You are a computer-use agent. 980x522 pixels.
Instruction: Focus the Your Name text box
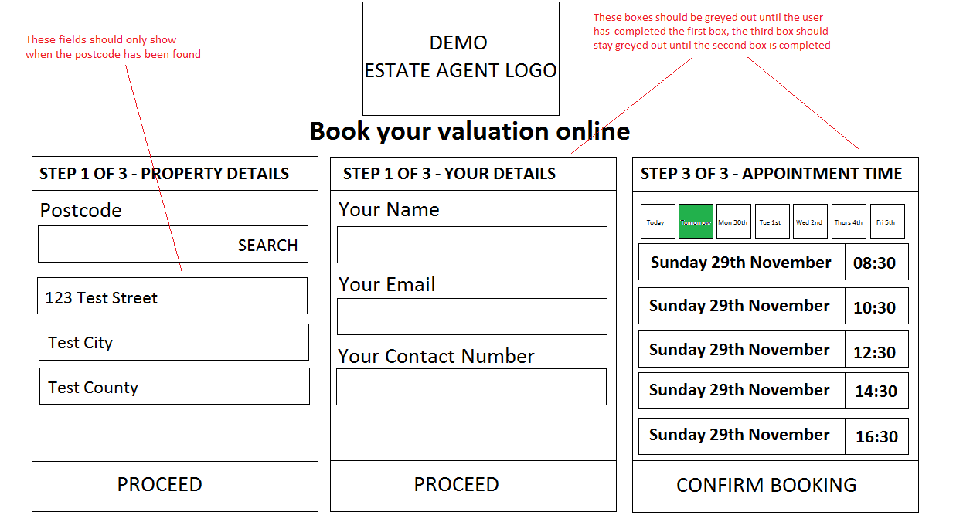(x=471, y=245)
